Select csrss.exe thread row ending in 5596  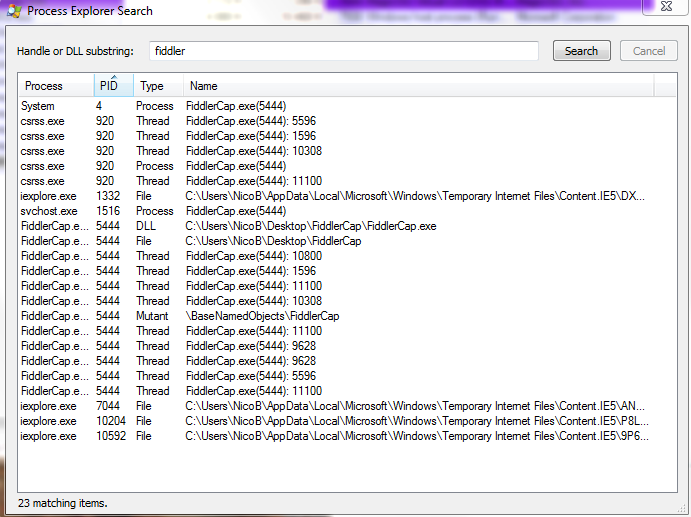(347, 121)
